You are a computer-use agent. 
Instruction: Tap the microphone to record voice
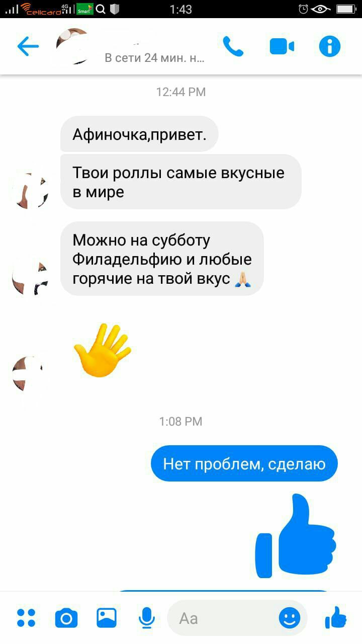147,618
